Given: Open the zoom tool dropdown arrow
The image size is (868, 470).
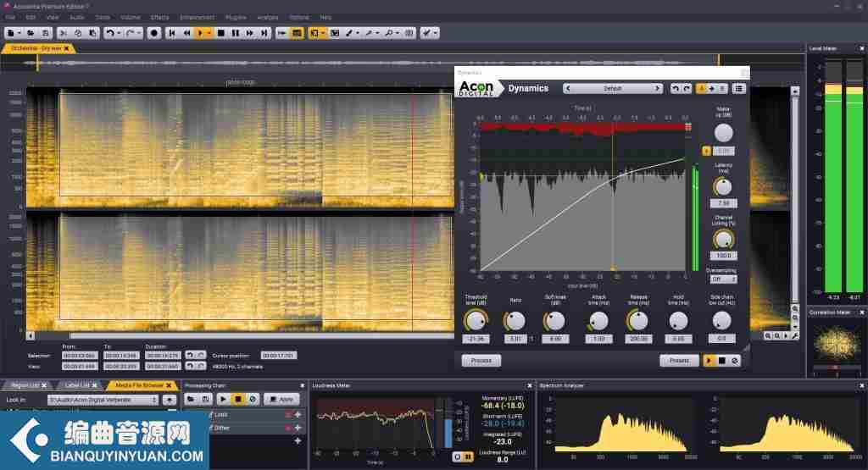Looking at the screenshot, I should click(398, 33).
